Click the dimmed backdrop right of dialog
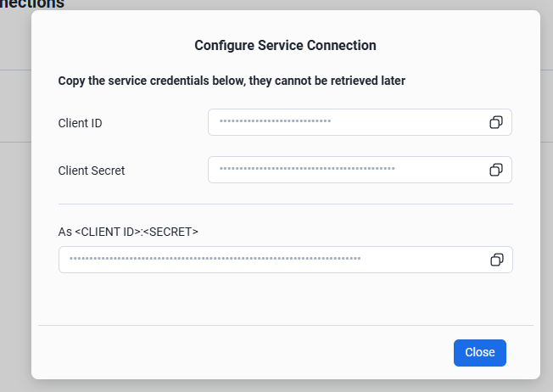Screen dimensions: 553x392 (x=546, y=212)
